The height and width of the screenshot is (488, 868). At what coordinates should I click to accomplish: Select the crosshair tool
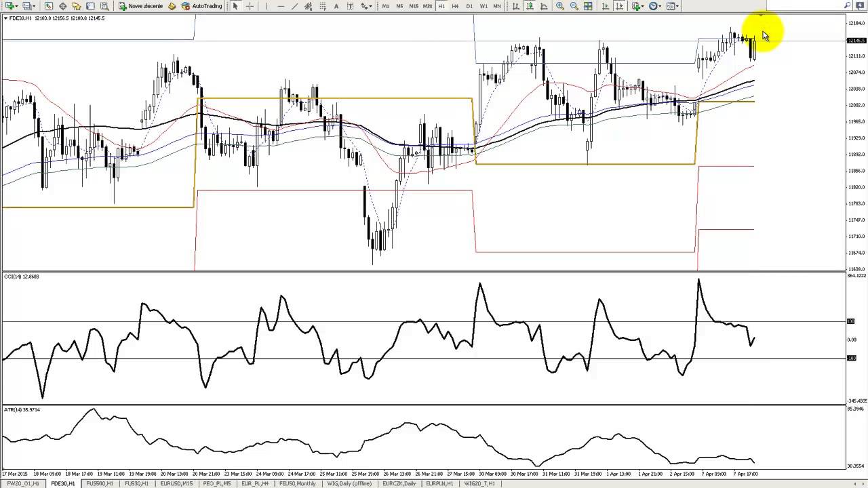tap(250, 6)
